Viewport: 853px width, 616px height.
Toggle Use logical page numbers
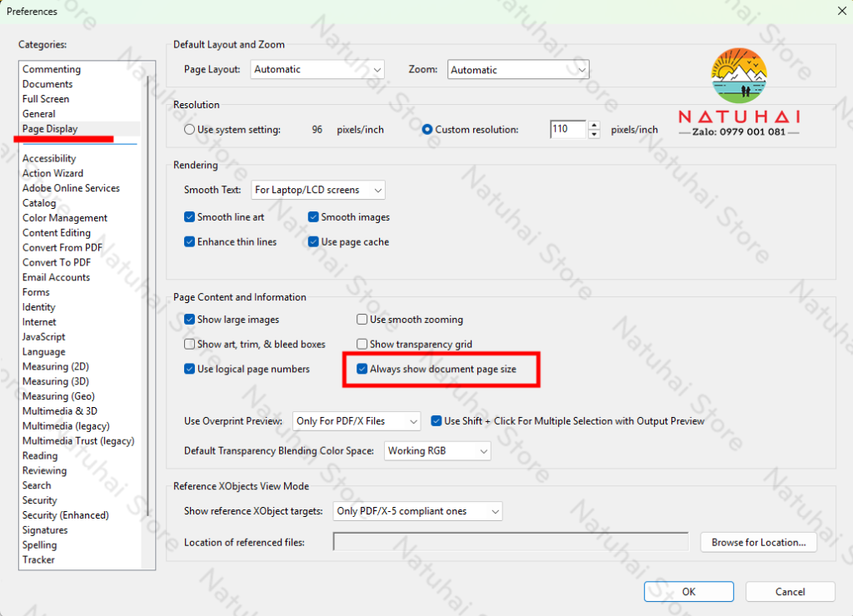tap(189, 369)
